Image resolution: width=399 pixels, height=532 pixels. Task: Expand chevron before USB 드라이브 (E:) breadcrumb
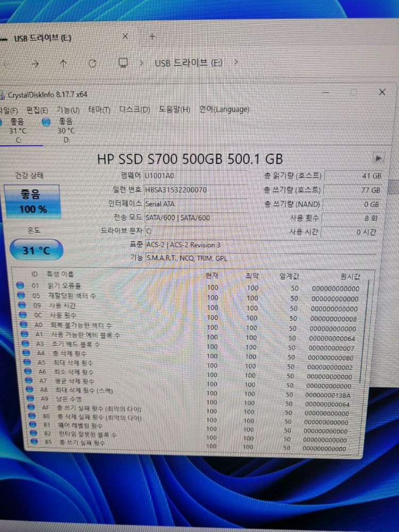point(142,63)
